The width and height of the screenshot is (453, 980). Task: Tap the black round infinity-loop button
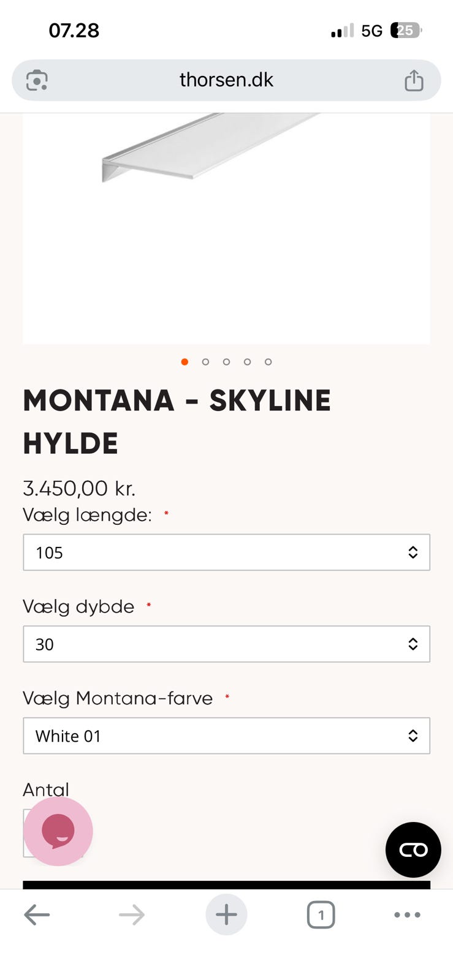(413, 850)
